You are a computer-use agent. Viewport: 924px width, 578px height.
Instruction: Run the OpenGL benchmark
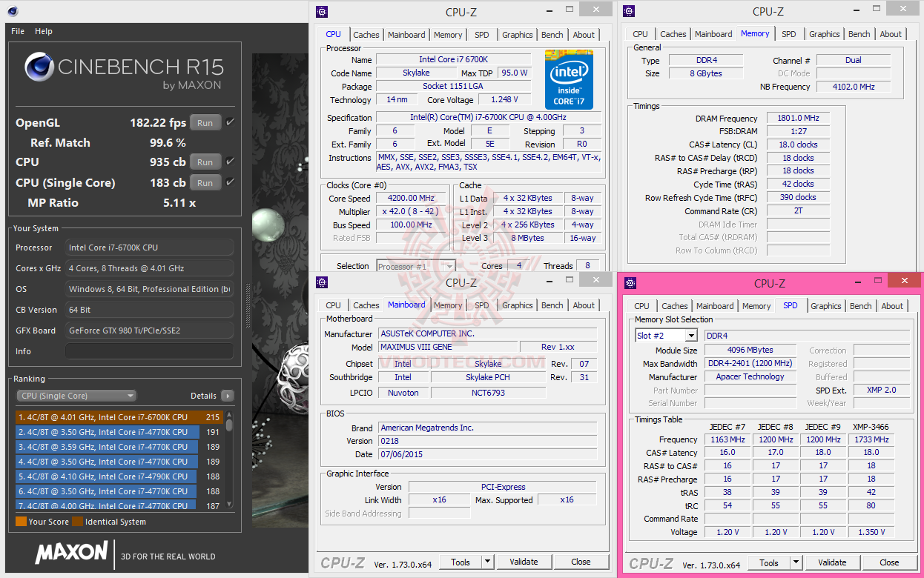pyautogui.click(x=205, y=123)
